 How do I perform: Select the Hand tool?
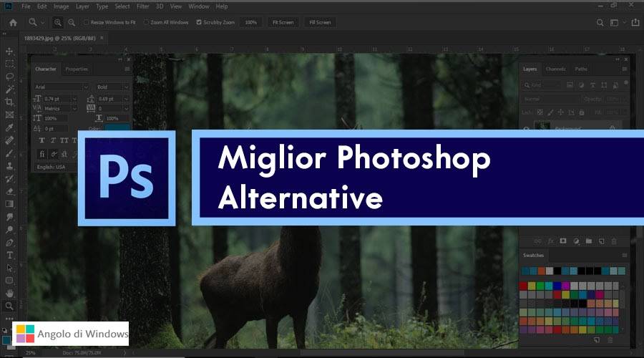pyautogui.click(x=9, y=293)
